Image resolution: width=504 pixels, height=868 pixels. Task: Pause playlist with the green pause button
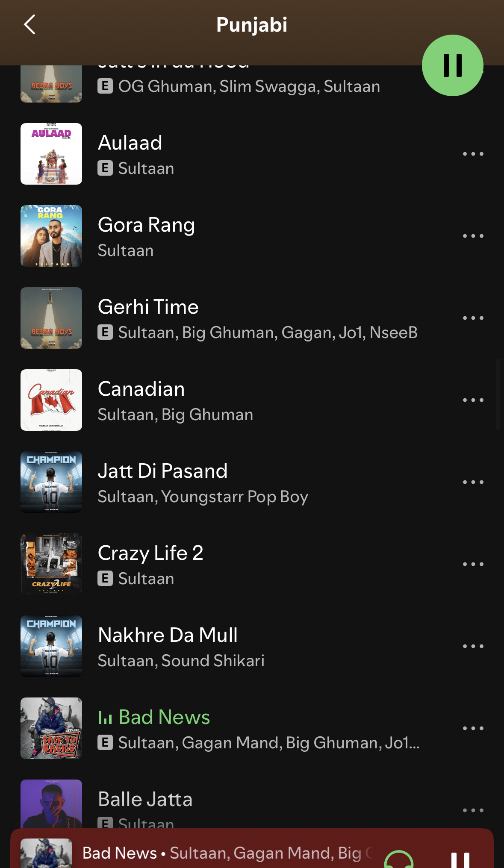click(453, 65)
